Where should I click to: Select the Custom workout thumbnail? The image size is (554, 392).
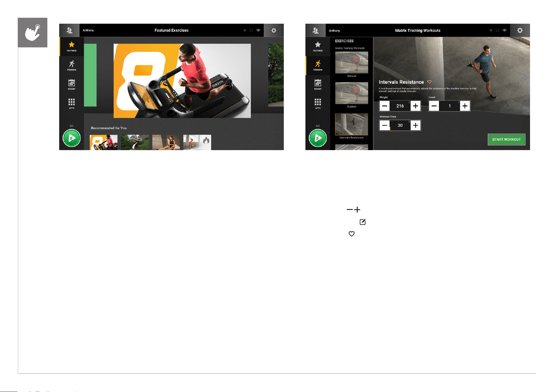[x=352, y=93]
